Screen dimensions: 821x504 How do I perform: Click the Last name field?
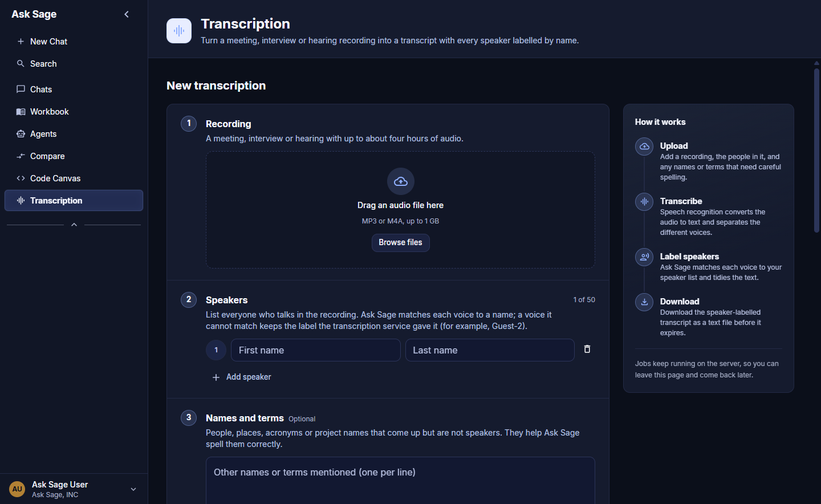tap(490, 350)
